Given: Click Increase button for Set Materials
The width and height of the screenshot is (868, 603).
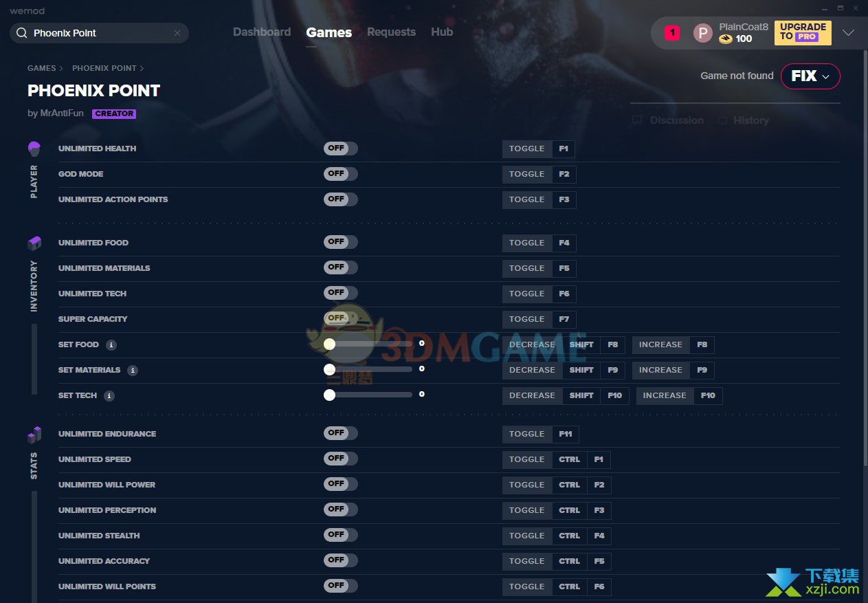Looking at the screenshot, I should [x=660, y=371].
